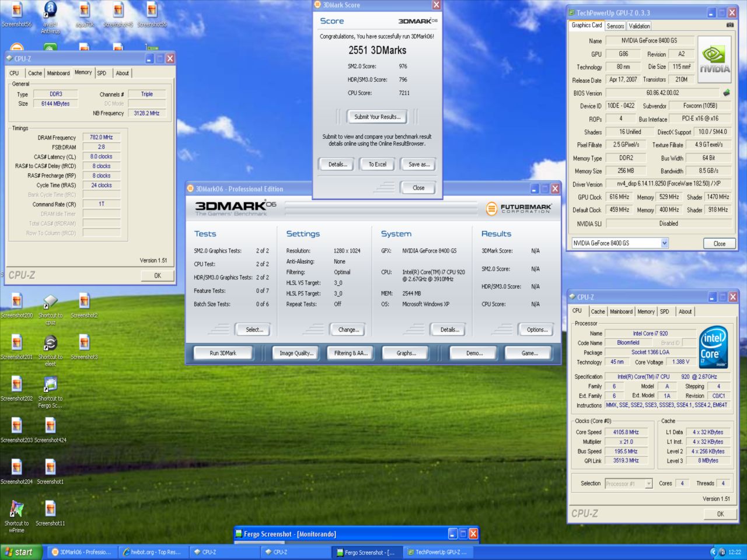Close the 3DMark Score dialog via Close button
The image size is (747, 560).
click(418, 188)
